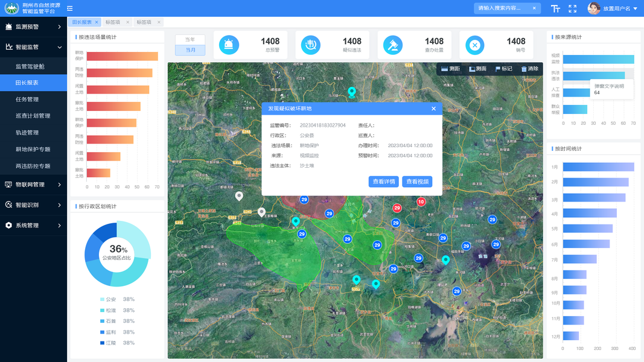Open 耕地保护专题 in the sidebar

tap(33, 150)
